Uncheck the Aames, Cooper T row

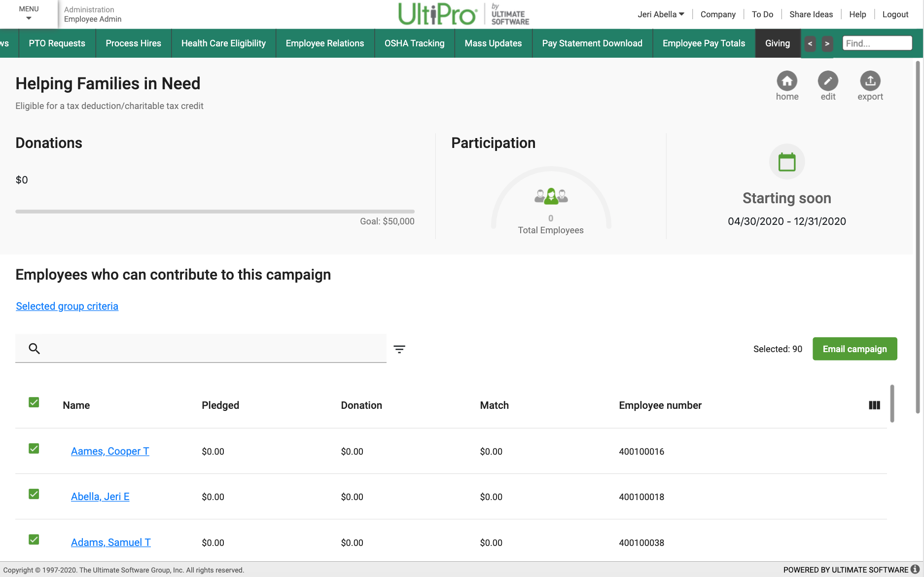click(34, 449)
